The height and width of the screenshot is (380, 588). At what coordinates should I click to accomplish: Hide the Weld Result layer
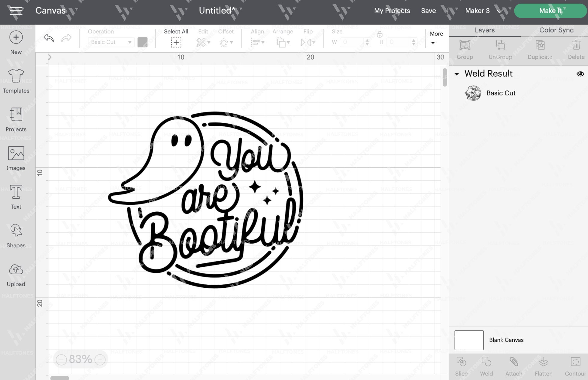[x=580, y=74]
